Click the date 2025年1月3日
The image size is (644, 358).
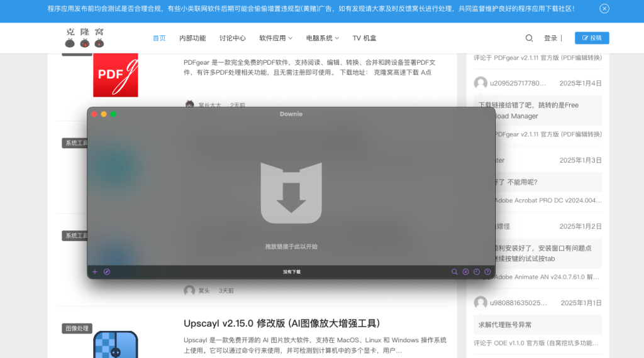pyautogui.click(x=580, y=160)
